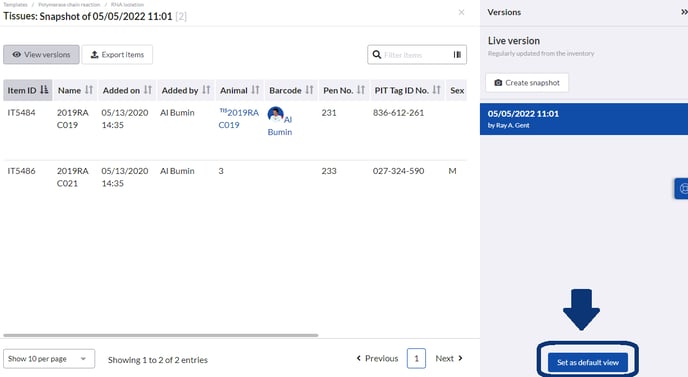Click PIT tag 836-612-261 cell
Image resolution: width=688 pixels, height=377 pixels.
398,112
